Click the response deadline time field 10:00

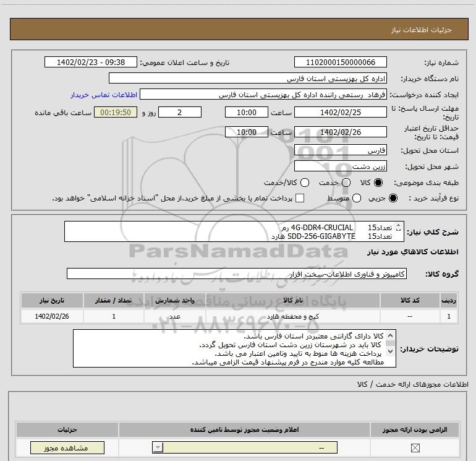coord(247,112)
